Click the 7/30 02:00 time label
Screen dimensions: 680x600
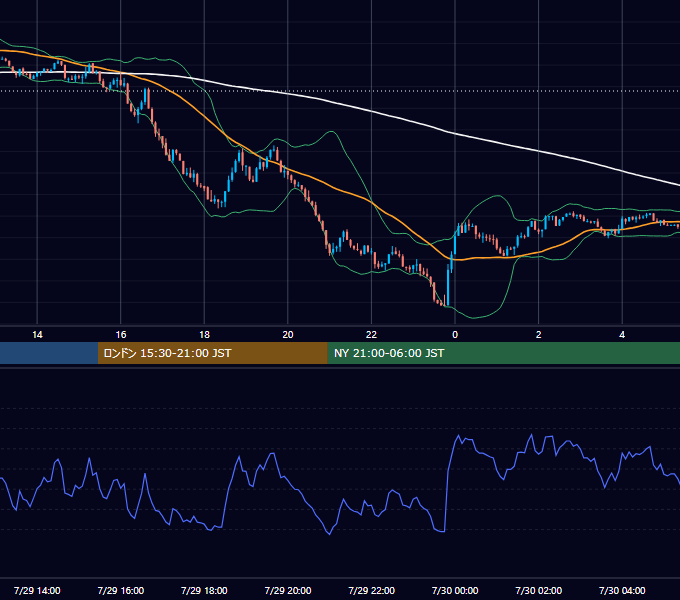pos(539,590)
